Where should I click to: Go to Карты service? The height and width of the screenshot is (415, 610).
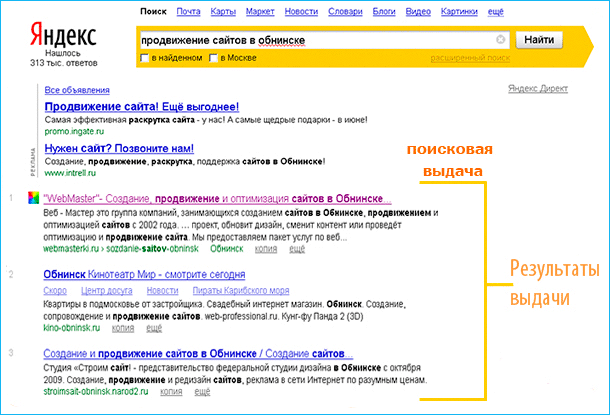(x=223, y=12)
